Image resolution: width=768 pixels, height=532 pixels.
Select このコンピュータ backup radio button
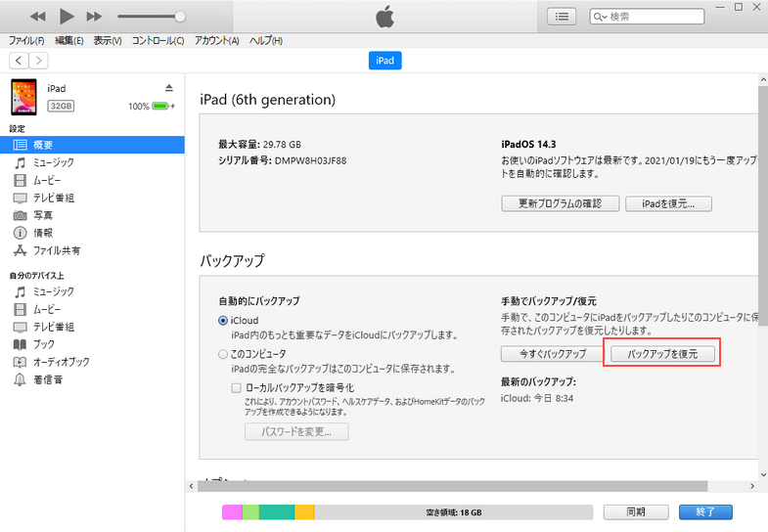tap(223, 354)
